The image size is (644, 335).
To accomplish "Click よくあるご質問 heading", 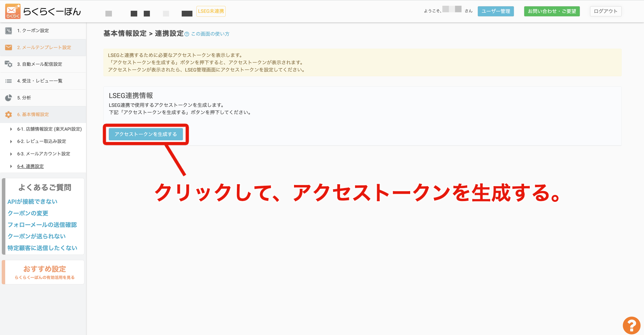I will click(x=45, y=187).
